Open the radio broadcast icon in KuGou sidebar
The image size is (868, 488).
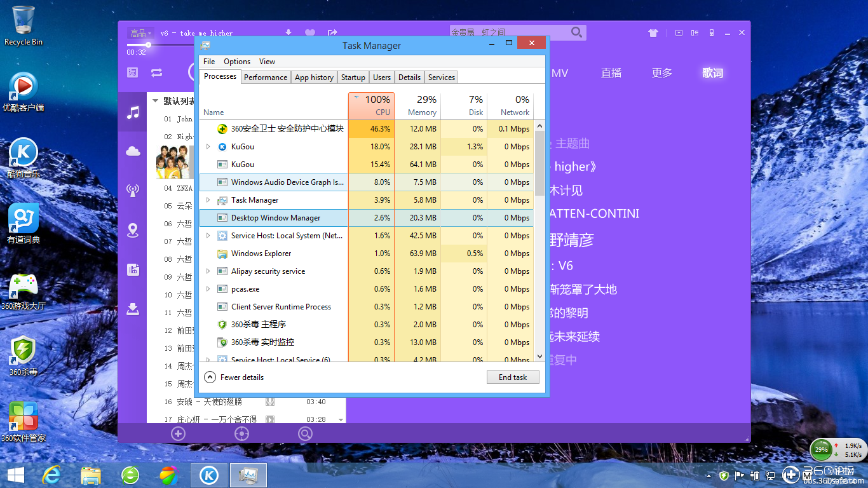(133, 190)
